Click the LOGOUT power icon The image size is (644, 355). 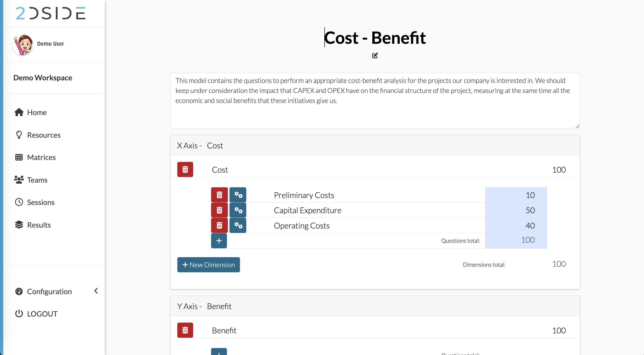click(x=19, y=314)
